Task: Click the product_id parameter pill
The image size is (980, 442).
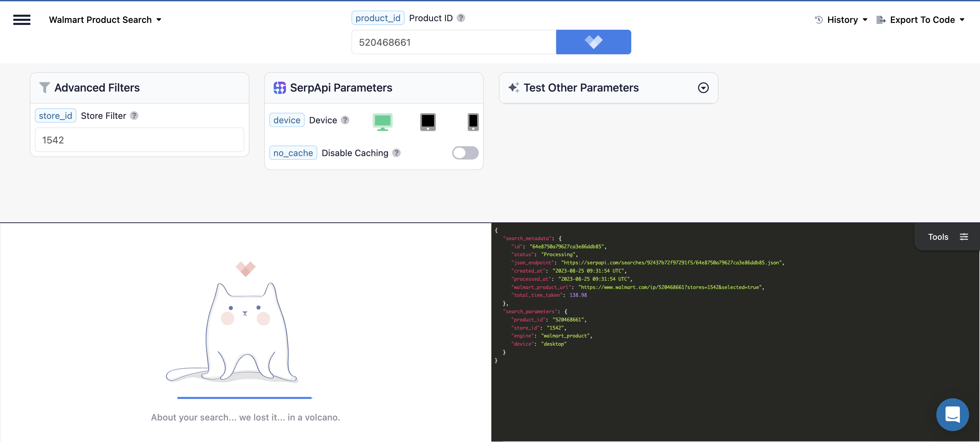Action: pos(378,17)
